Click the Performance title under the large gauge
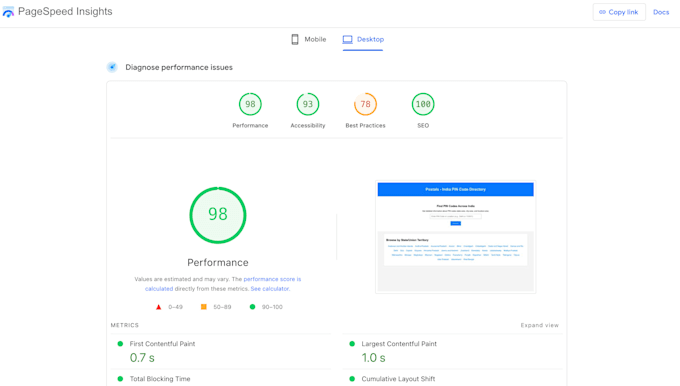680x386 pixels. tap(218, 262)
